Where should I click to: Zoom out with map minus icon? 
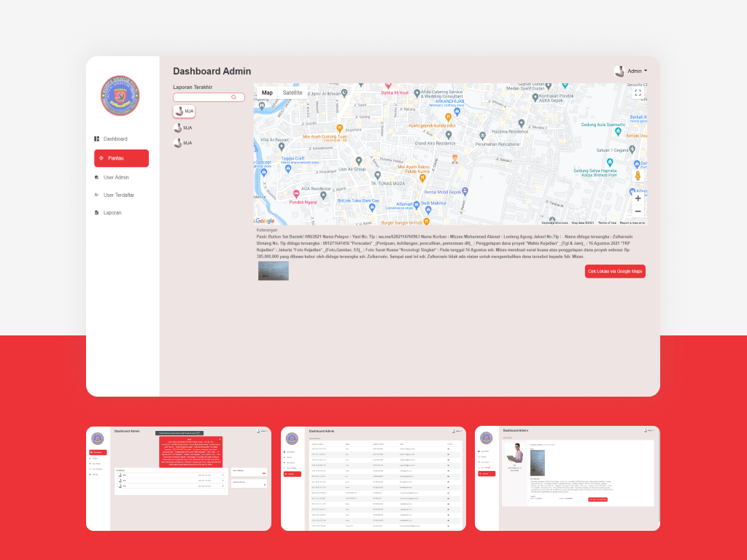tap(638, 211)
